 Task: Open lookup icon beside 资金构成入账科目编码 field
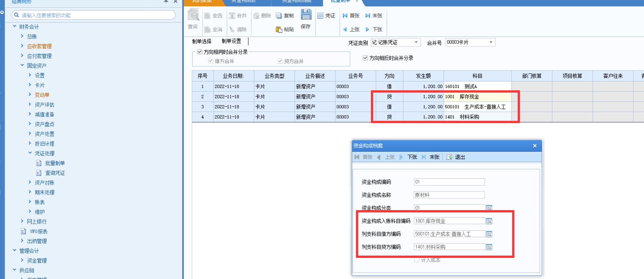[x=489, y=221]
